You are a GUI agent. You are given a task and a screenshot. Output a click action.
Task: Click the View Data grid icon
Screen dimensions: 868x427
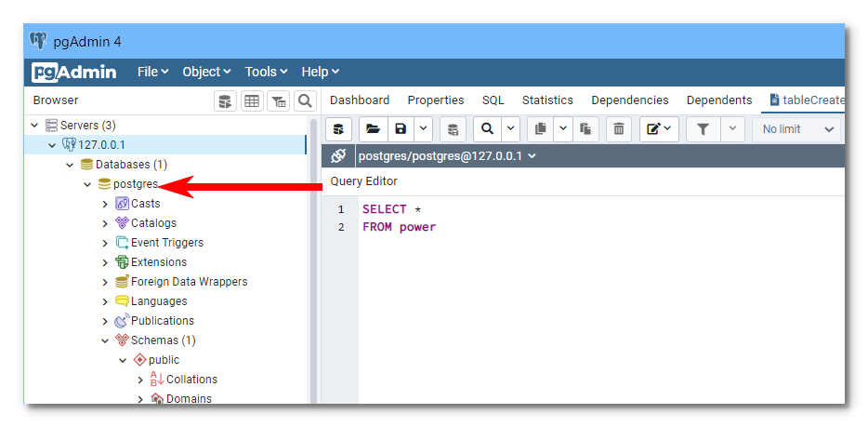pyautogui.click(x=252, y=101)
